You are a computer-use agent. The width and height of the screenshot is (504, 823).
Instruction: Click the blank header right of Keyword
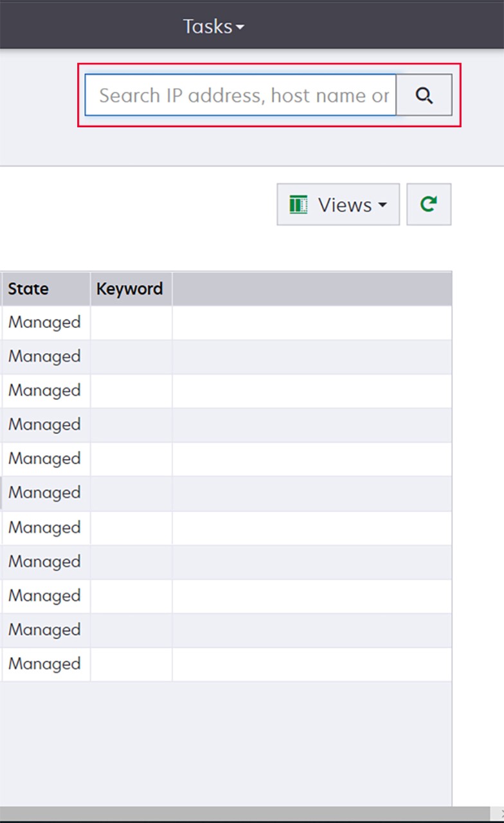(x=311, y=289)
